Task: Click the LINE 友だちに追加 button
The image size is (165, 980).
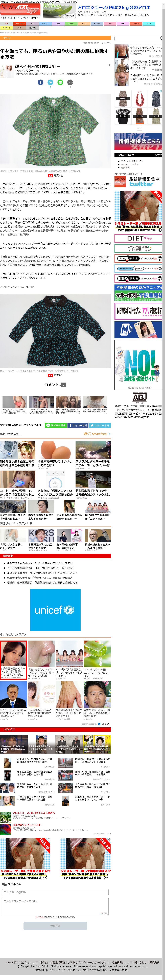Action: click(x=56, y=425)
